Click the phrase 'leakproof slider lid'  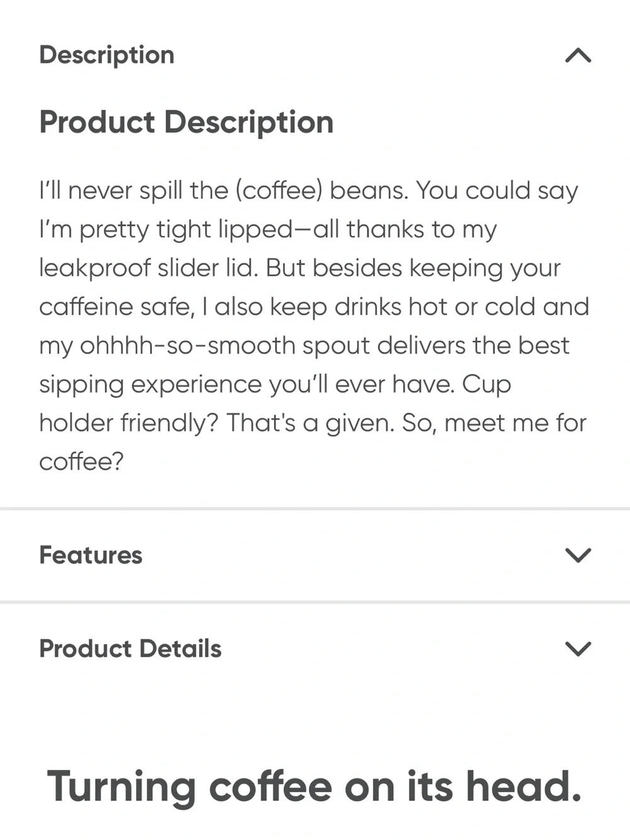click(149, 268)
